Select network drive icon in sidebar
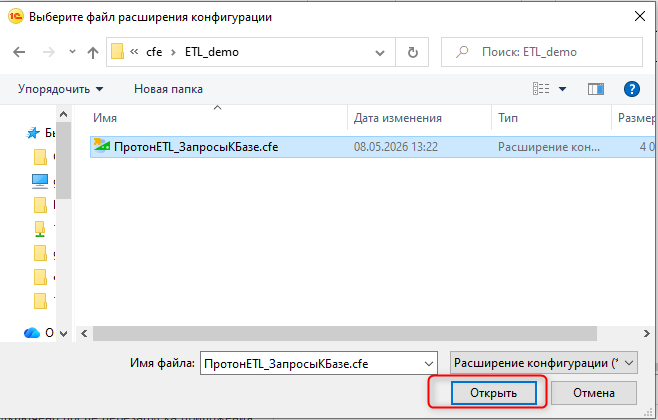Screen dimensions: 658x420 click(x=40, y=229)
